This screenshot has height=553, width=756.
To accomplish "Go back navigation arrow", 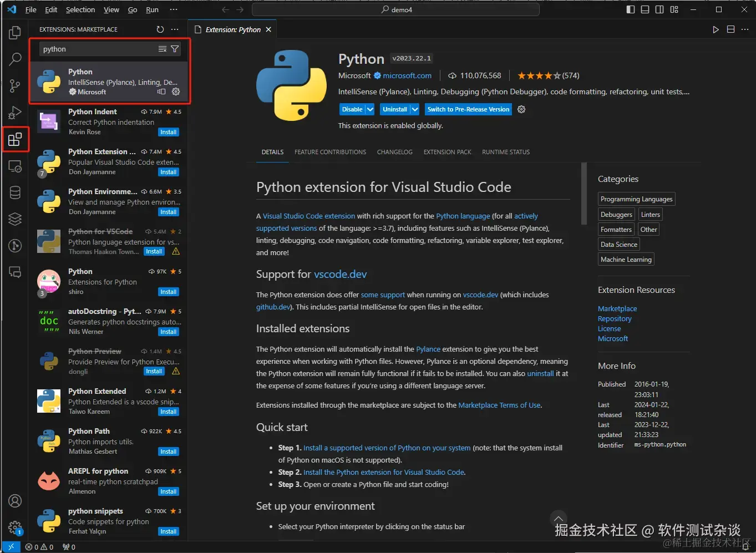I will point(225,9).
